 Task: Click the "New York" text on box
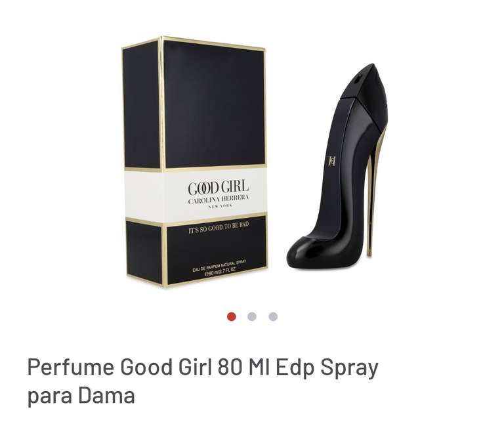click(x=220, y=205)
